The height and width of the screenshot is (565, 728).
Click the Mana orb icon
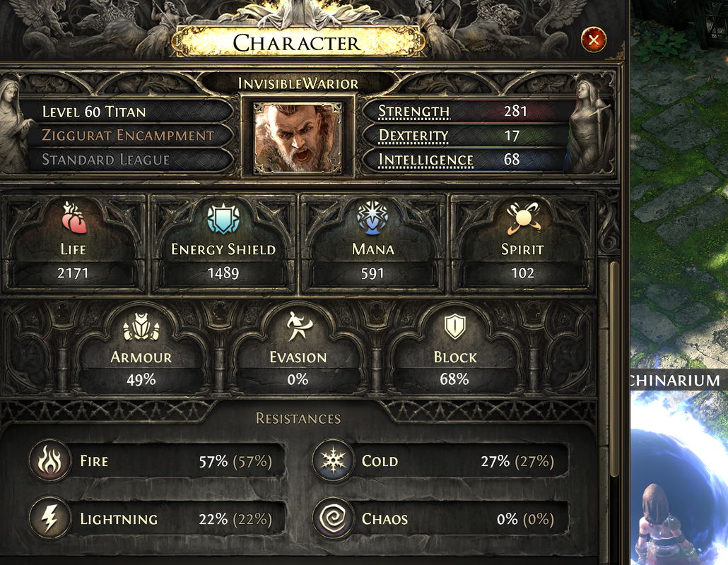click(x=372, y=217)
